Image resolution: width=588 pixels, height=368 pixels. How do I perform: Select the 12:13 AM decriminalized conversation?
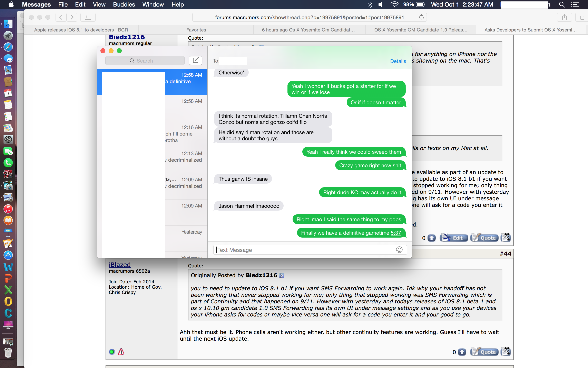pyautogui.click(x=152, y=160)
